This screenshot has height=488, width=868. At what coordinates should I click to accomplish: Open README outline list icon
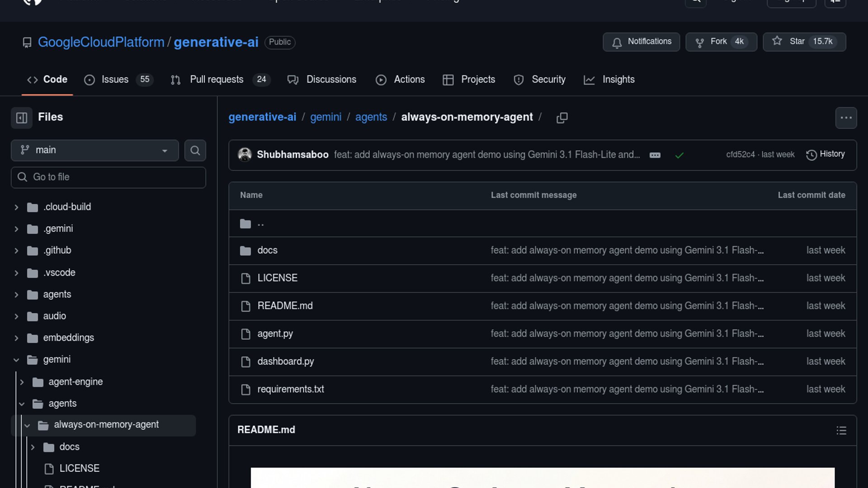click(841, 430)
